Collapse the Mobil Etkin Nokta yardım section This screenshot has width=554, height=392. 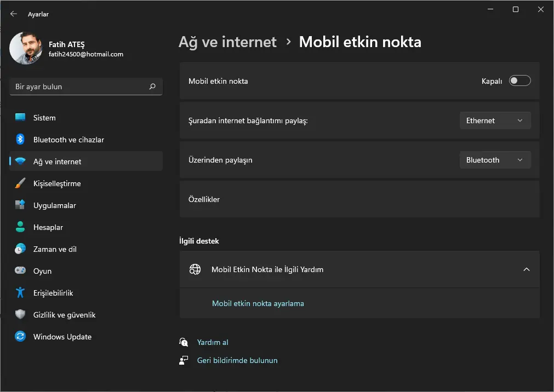526,269
